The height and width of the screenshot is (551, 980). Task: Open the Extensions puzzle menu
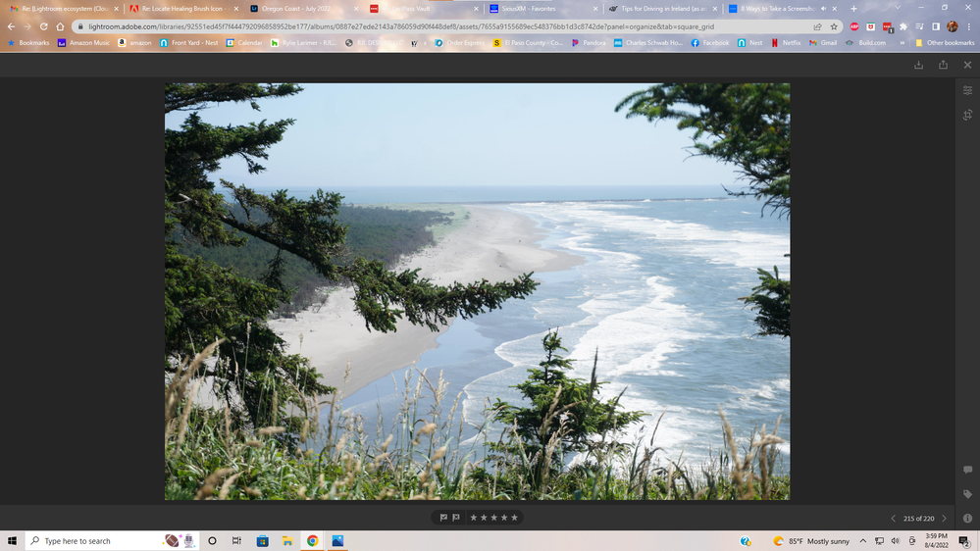(x=903, y=26)
